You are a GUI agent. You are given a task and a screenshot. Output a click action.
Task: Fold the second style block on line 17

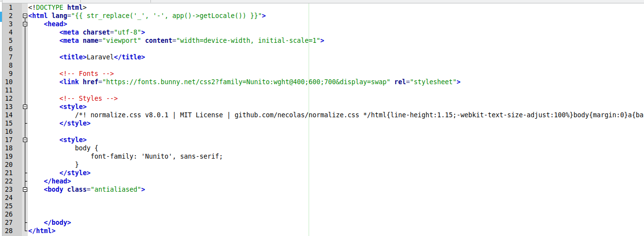[x=25, y=140]
